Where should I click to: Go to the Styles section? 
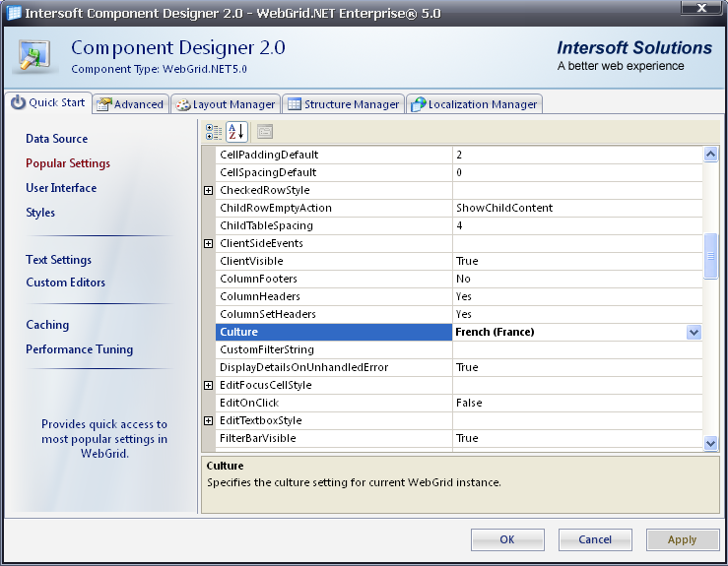coord(40,213)
